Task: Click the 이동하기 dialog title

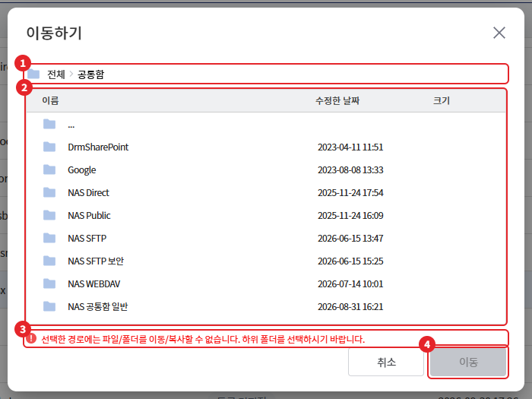Action: (x=54, y=33)
